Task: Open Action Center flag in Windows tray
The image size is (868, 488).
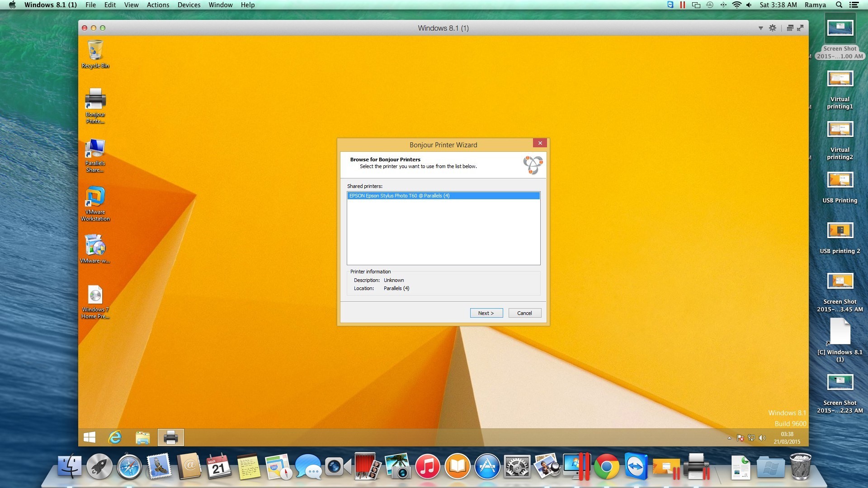Action: coord(741,438)
